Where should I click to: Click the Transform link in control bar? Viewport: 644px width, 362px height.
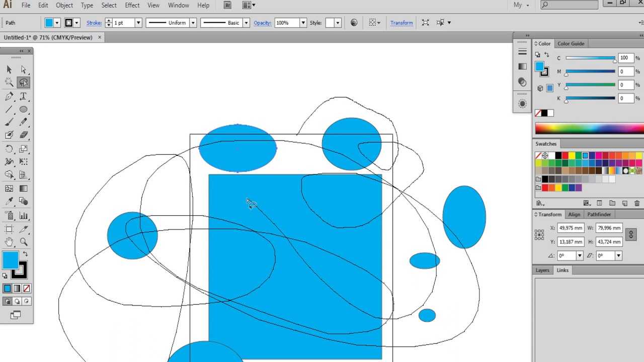point(401,23)
